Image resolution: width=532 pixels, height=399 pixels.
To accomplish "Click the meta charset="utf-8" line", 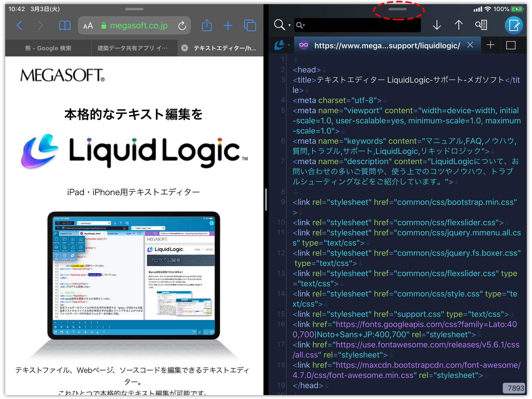I will (337, 100).
